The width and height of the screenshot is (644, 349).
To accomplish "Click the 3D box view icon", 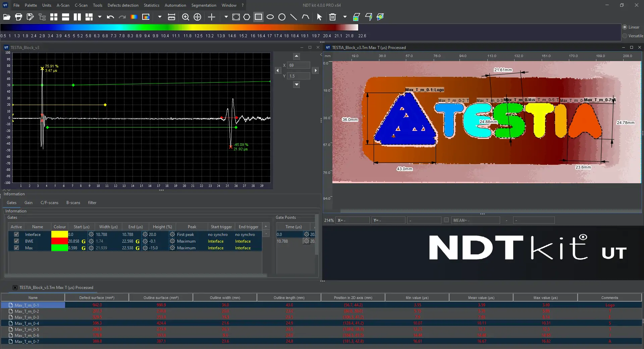I will point(368,17).
